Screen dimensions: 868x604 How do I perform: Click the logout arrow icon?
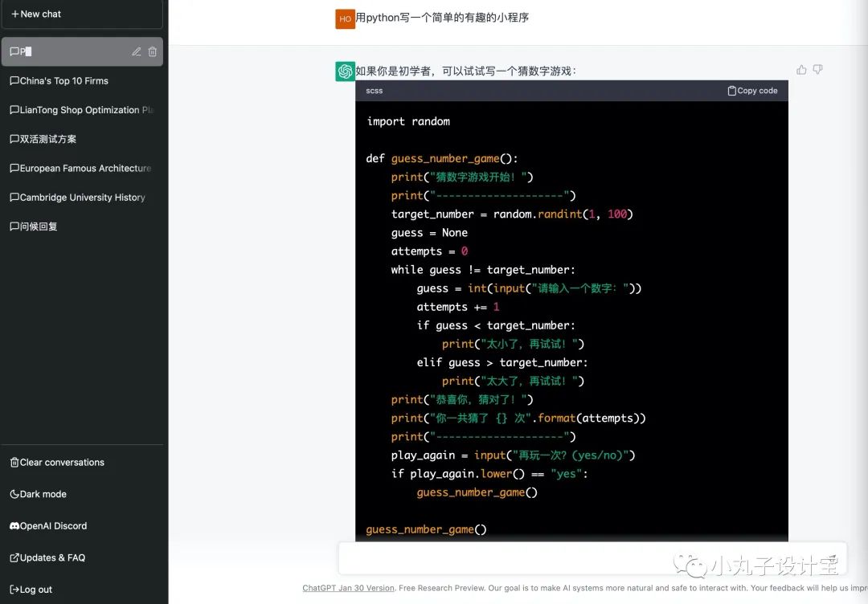14,590
